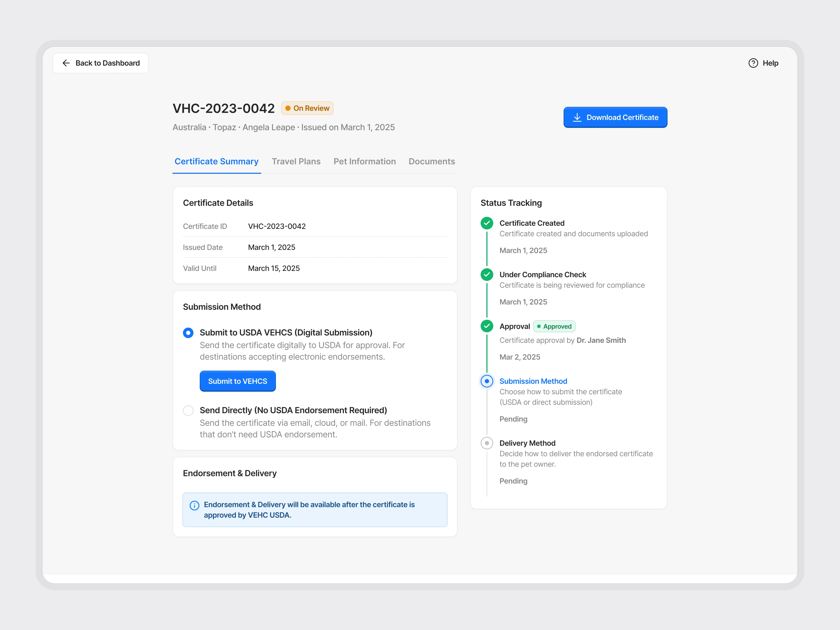This screenshot has width=840, height=630.
Task: Click the Approval step green checkmark
Action: [x=487, y=326]
